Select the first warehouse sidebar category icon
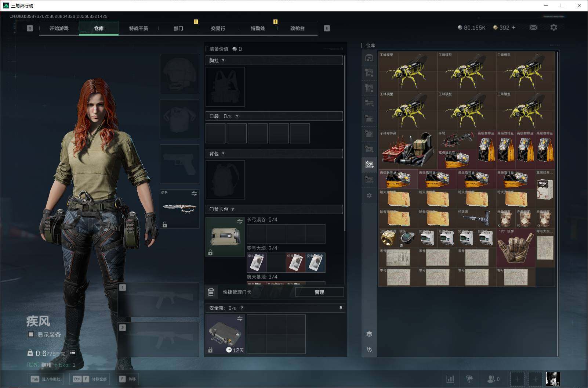588x388 pixels. click(x=369, y=58)
